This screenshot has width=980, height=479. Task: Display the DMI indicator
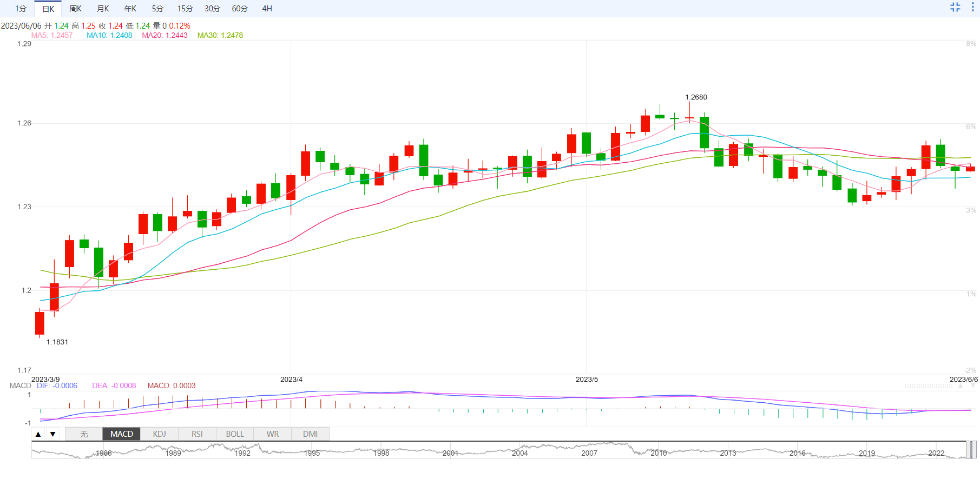[x=311, y=434]
